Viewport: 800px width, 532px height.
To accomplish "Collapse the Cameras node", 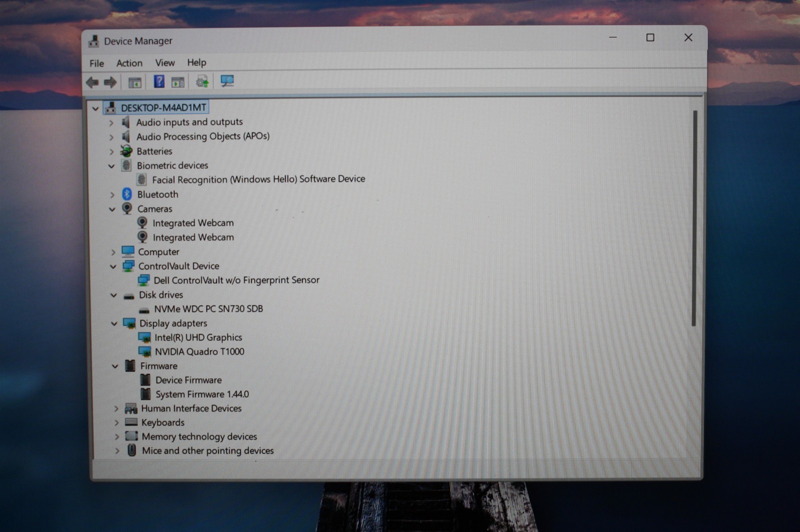I will click(112, 209).
